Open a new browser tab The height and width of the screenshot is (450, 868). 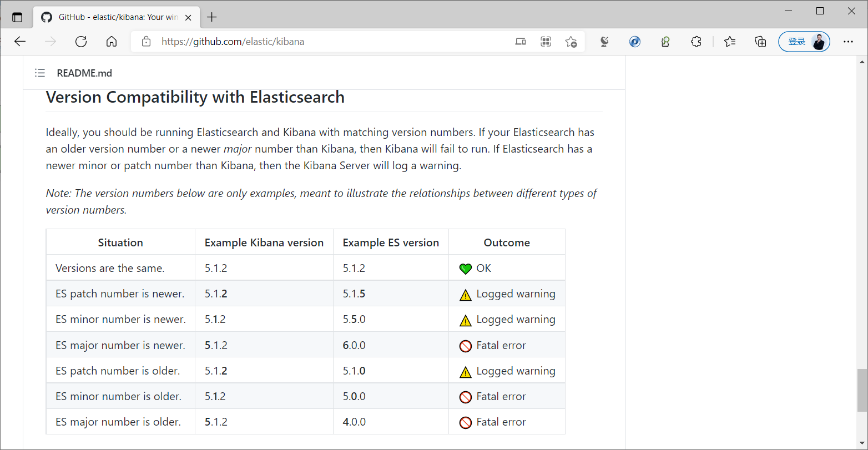point(211,17)
